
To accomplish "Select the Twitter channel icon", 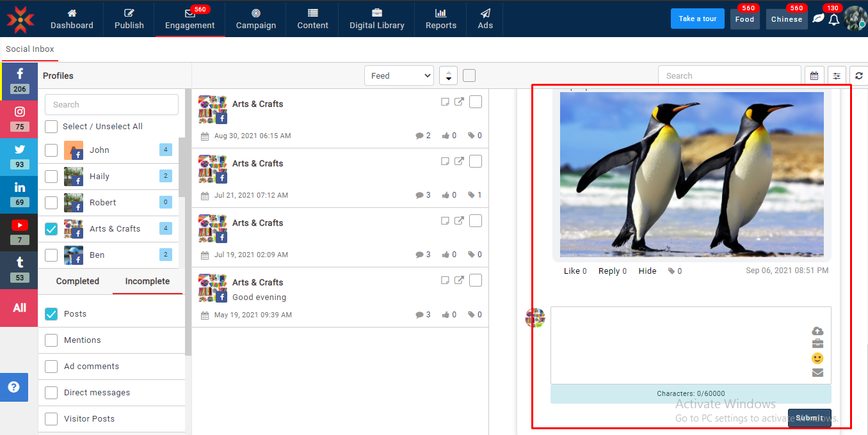I will pyautogui.click(x=19, y=155).
